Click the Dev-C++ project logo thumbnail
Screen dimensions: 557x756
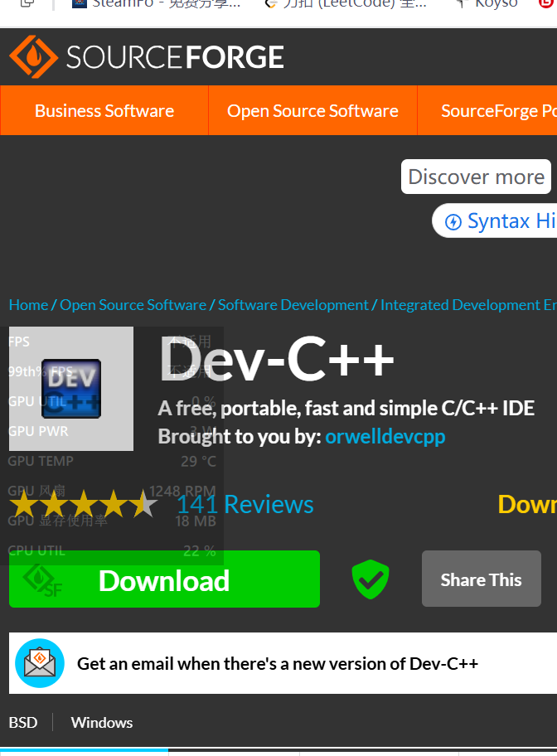(x=71, y=389)
